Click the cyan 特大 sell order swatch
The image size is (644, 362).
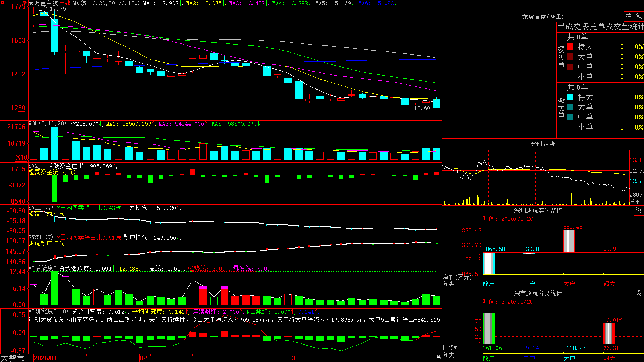coord(570,97)
